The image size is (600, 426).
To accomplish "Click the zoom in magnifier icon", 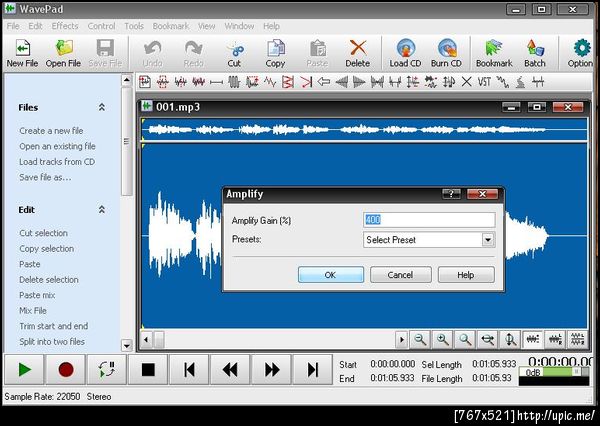I will [x=443, y=339].
